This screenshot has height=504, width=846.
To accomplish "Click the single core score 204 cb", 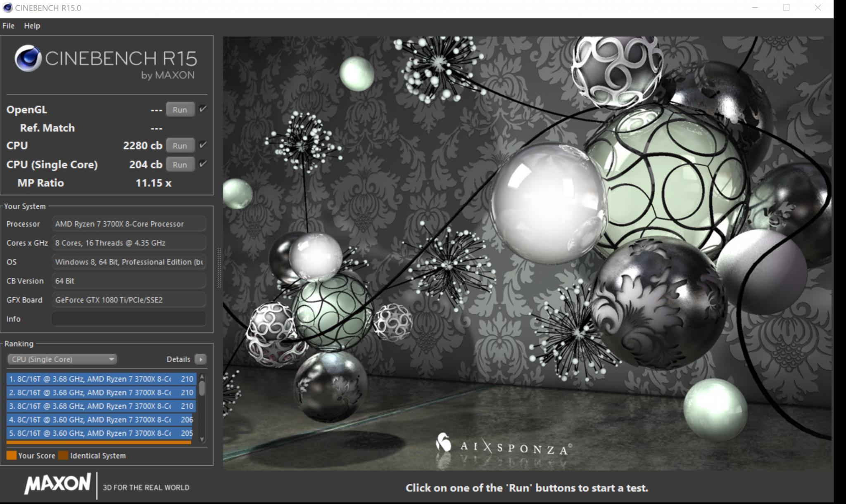I will (x=145, y=165).
